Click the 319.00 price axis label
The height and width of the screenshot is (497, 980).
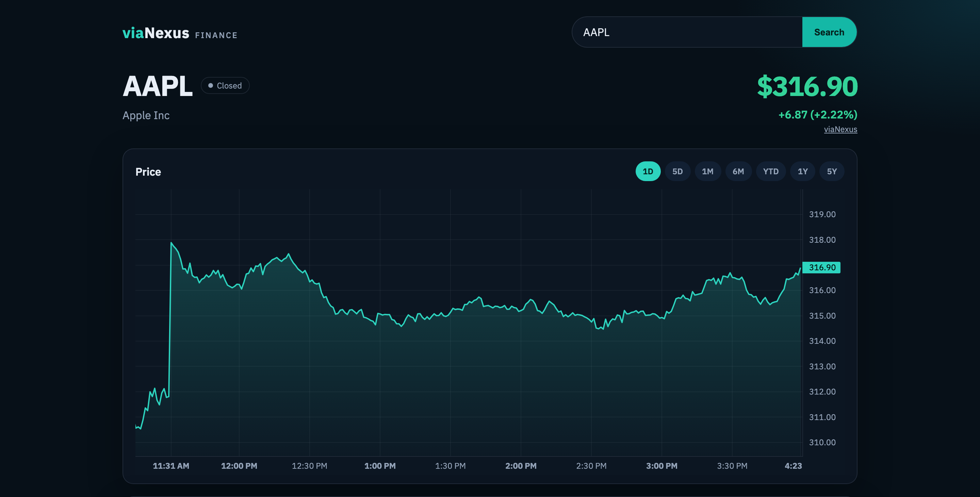[822, 214]
